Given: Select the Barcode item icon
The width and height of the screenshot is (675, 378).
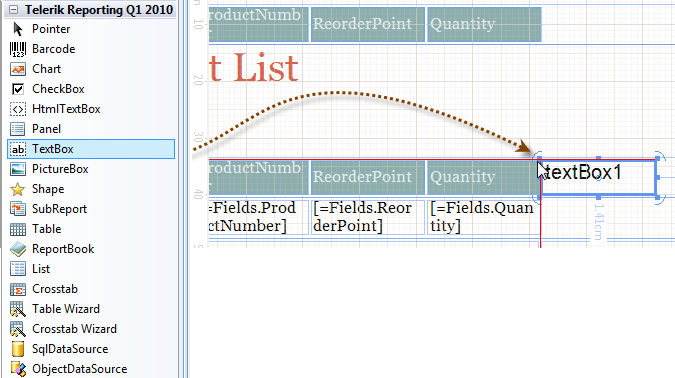Looking at the screenshot, I should pyautogui.click(x=18, y=49).
